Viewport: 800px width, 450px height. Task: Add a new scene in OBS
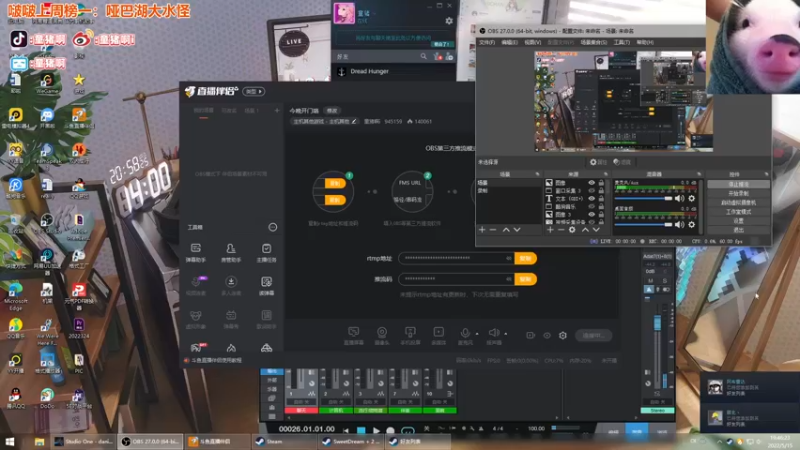click(482, 230)
